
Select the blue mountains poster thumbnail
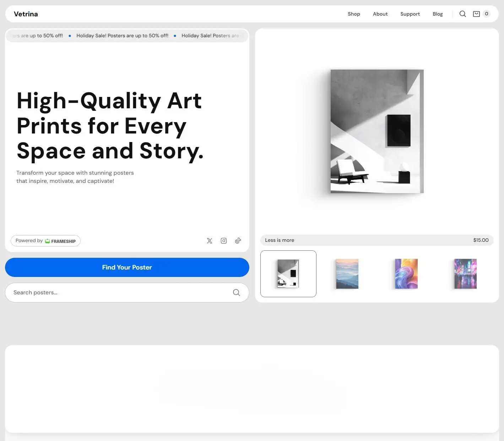click(347, 274)
